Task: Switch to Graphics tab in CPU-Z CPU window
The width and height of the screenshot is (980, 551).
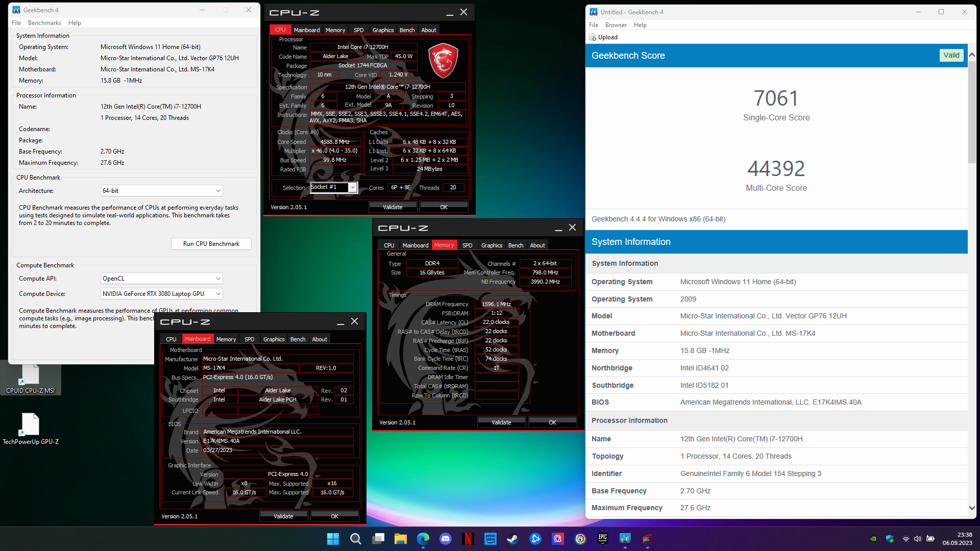Action: point(383,30)
